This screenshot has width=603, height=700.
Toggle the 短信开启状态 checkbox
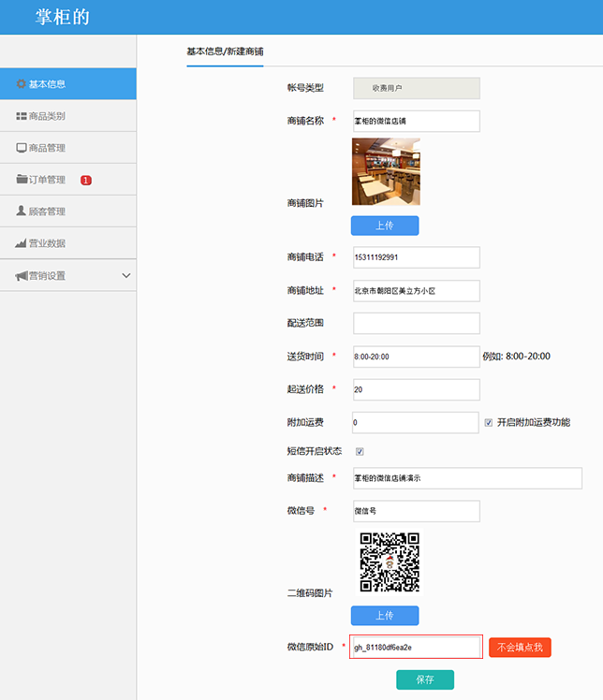click(x=360, y=451)
